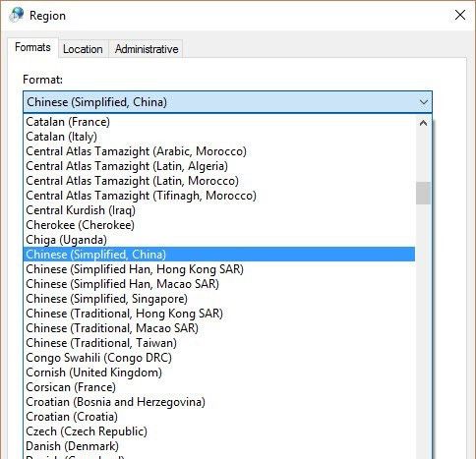Select Cornish (United Kingdom) format
Screen dimensions: 476x459
(x=219, y=373)
